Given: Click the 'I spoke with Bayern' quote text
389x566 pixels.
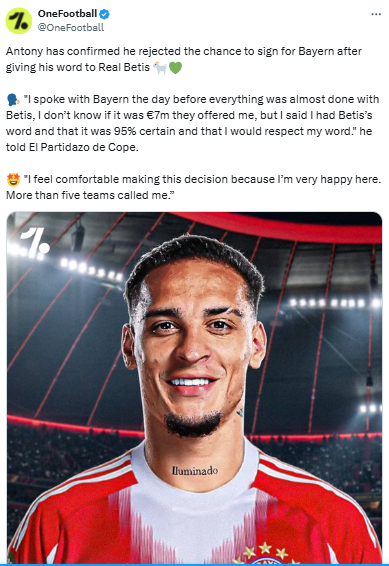Looking at the screenshot, I should click(192, 123).
